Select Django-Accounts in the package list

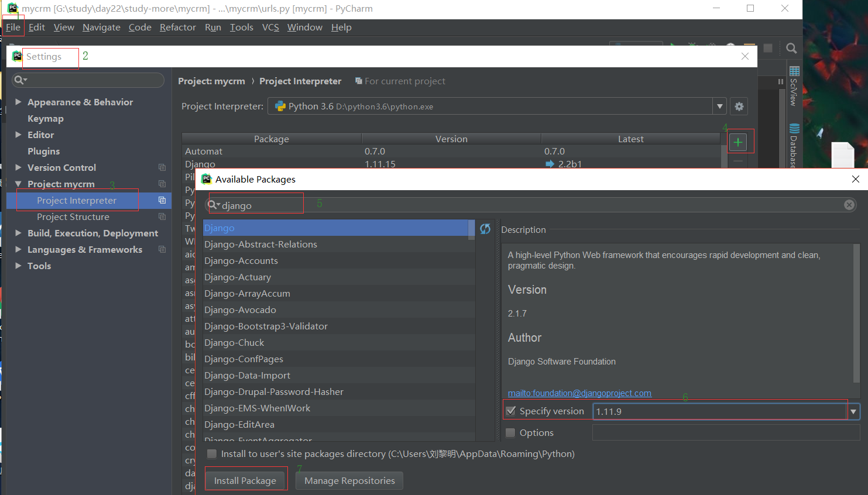pos(339,260)
